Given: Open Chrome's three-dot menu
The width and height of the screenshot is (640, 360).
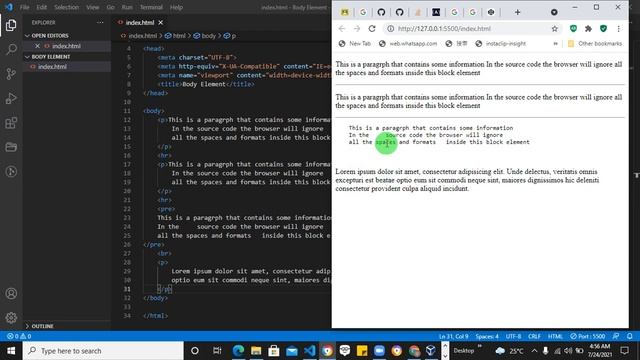Looking at the screenshot, I should click(618, 29).
